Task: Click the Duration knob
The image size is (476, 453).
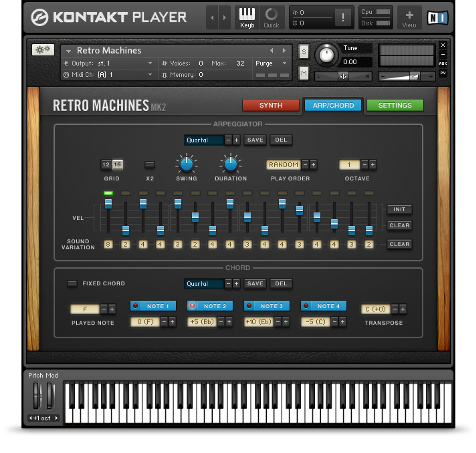Action: tap(231, 164)
